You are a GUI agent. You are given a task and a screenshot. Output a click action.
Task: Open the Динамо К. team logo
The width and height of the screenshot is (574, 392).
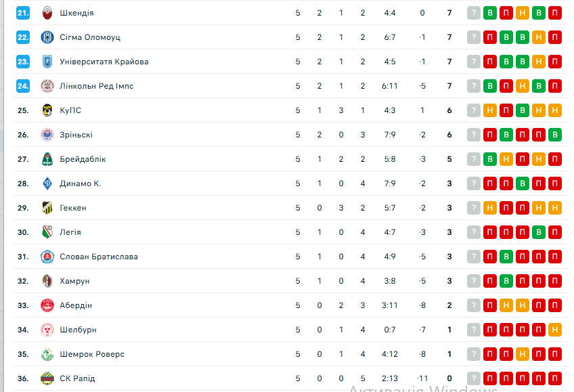[47, 183]
